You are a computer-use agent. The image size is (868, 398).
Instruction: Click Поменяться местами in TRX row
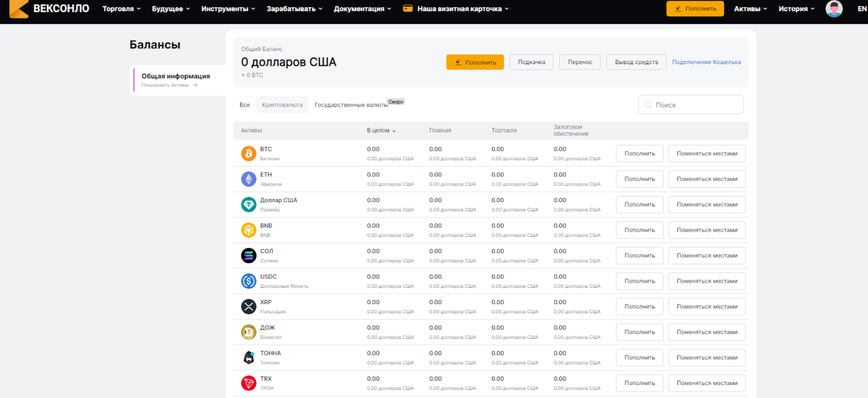pyautogui.click(x=707, y=383)
